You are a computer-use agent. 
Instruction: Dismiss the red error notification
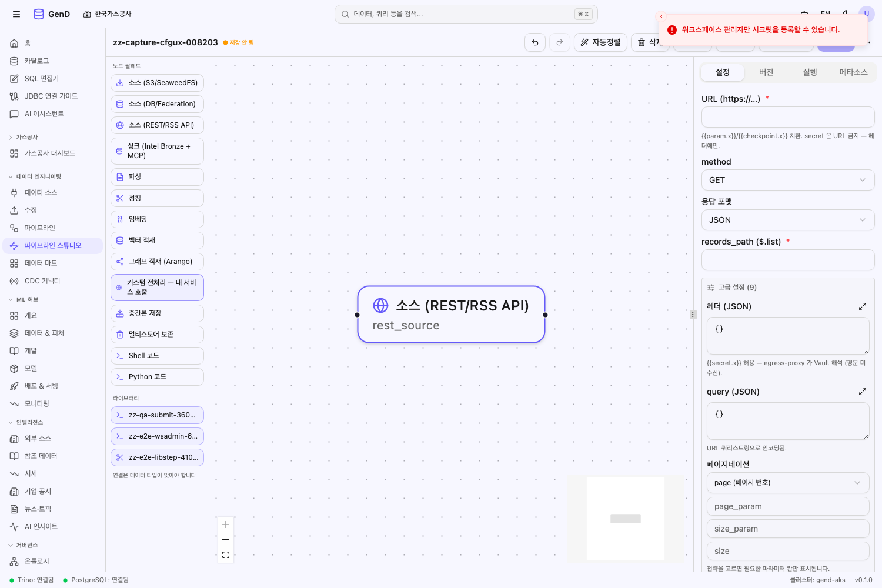tap(661, 16)
